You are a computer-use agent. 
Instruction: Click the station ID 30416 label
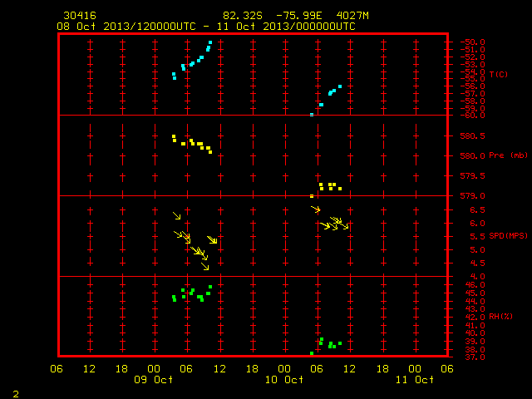tap(80, 16)
